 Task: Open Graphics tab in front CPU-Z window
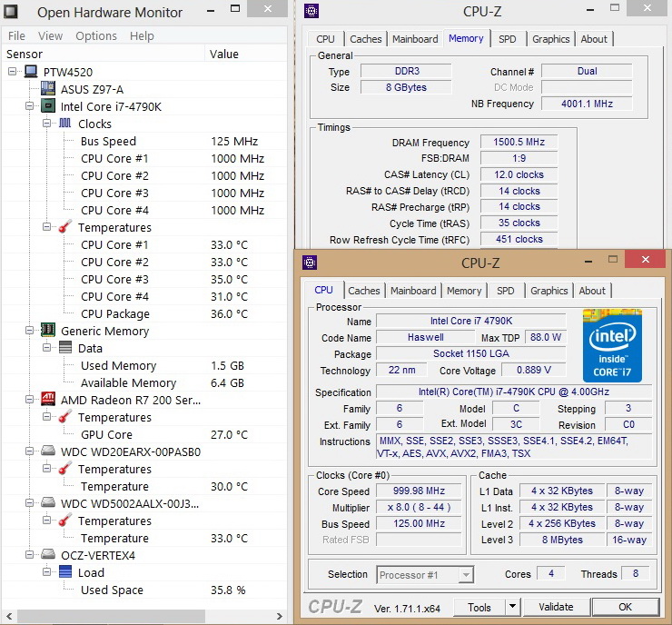click(x=549, y=291)
